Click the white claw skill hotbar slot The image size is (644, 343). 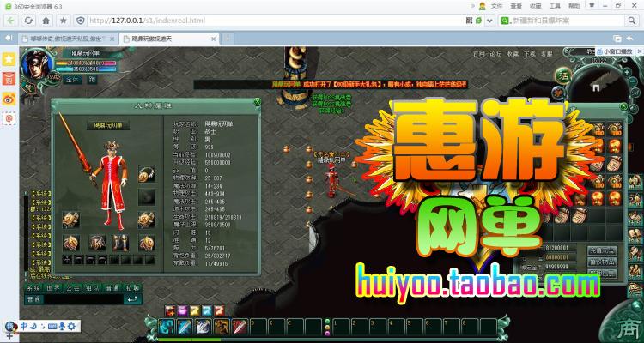204,327
